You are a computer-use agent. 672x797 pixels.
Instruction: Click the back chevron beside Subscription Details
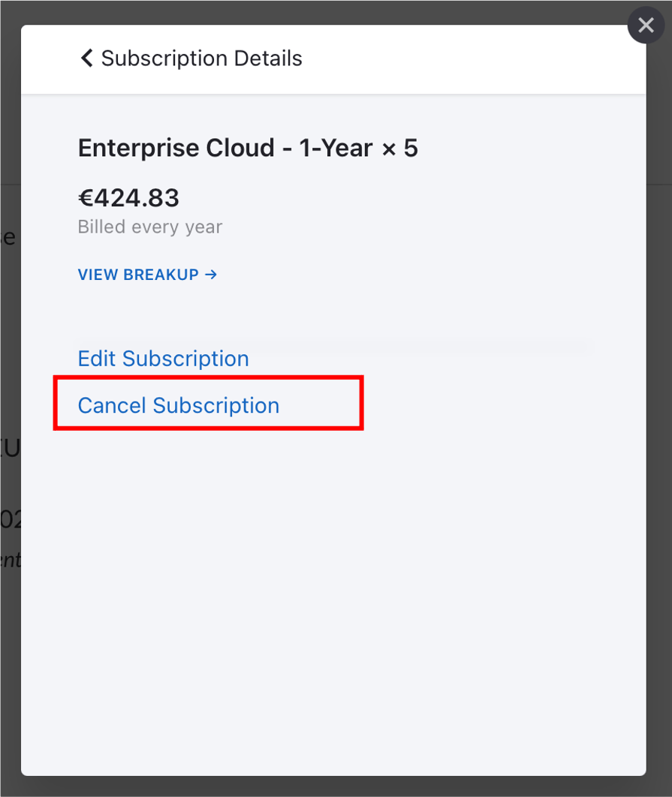click(86, 59)
